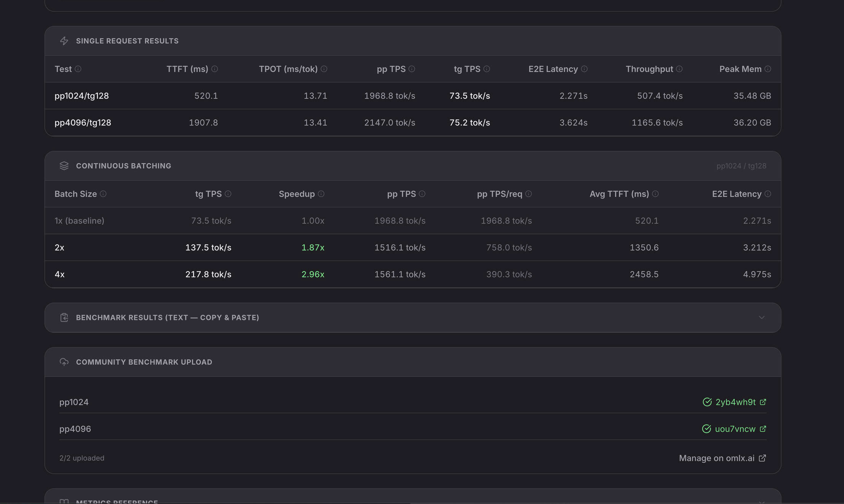Screen dimensions: 844x504
Task: Click lightning icon of Single Request Results
Action: tap(64, 41)
